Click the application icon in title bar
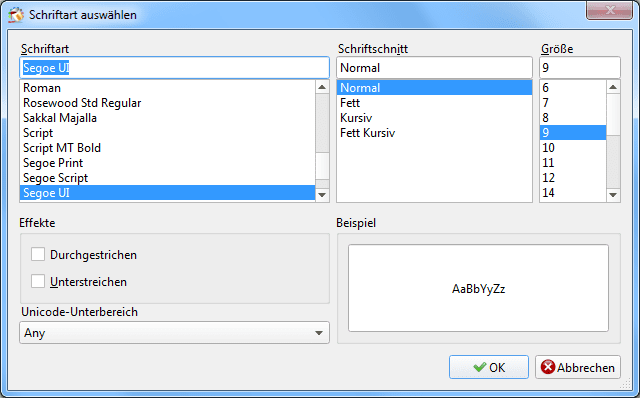The width and height of the screenshot is (640, 398). click(16, 15)
